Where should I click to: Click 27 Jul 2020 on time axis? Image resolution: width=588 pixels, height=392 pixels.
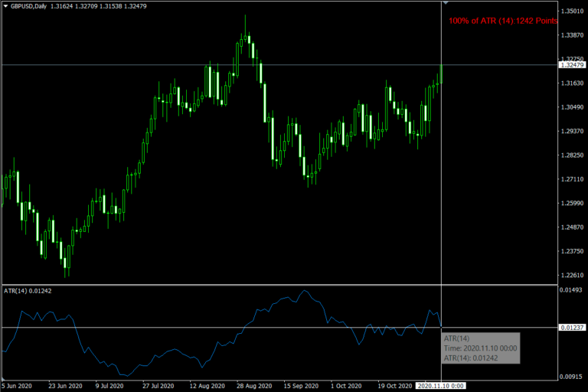pos(158,386)
